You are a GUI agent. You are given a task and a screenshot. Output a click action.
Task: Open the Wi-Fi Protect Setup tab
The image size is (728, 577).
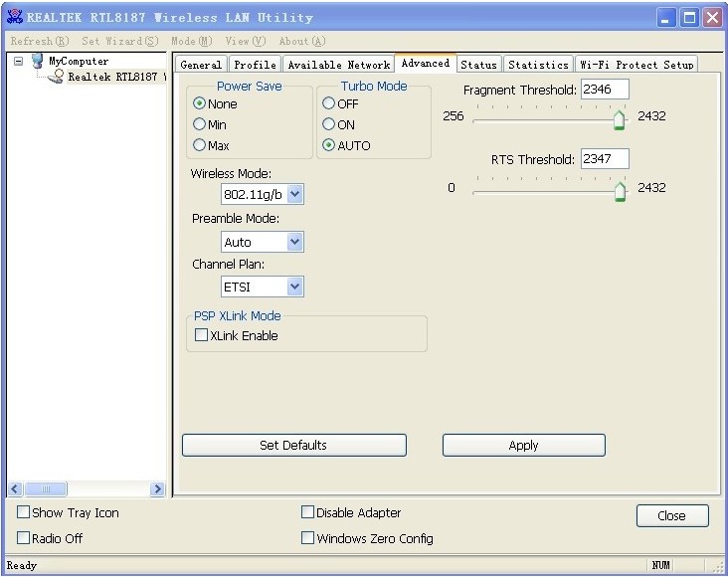tap(637, 65)
